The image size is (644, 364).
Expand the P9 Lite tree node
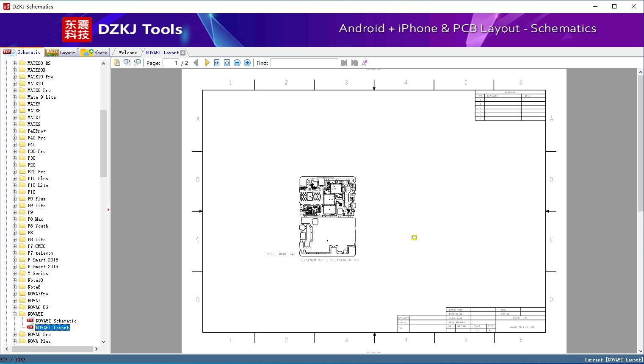14,206
